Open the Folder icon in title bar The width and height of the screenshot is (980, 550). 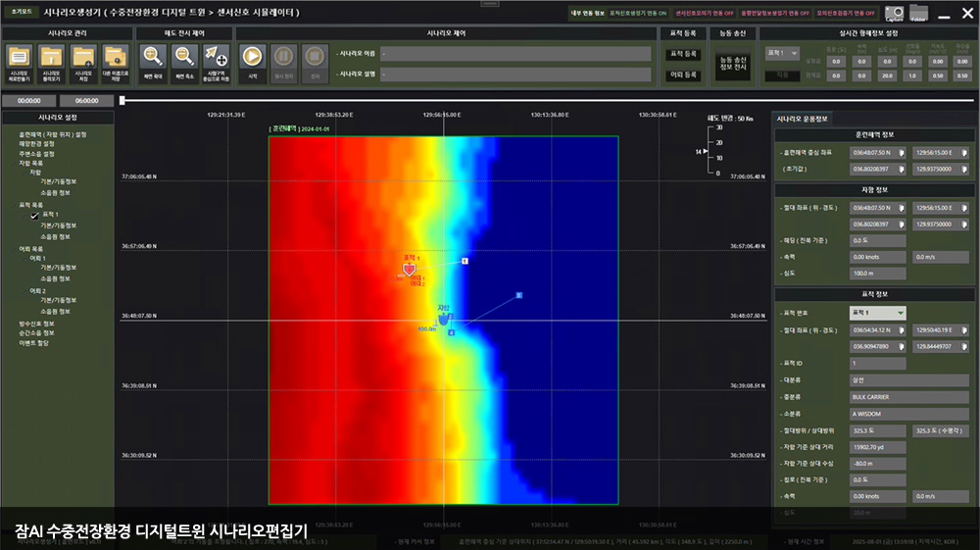918,13
